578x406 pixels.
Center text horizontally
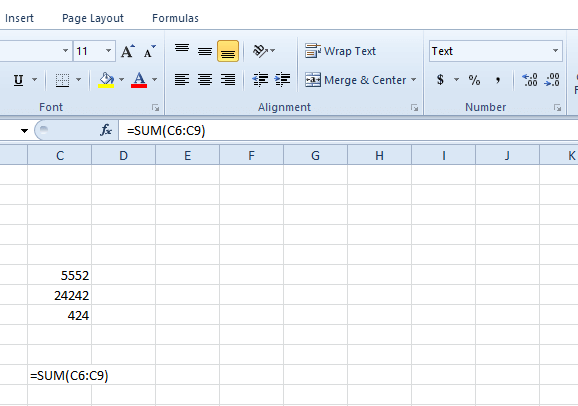(x=205, y=80)
